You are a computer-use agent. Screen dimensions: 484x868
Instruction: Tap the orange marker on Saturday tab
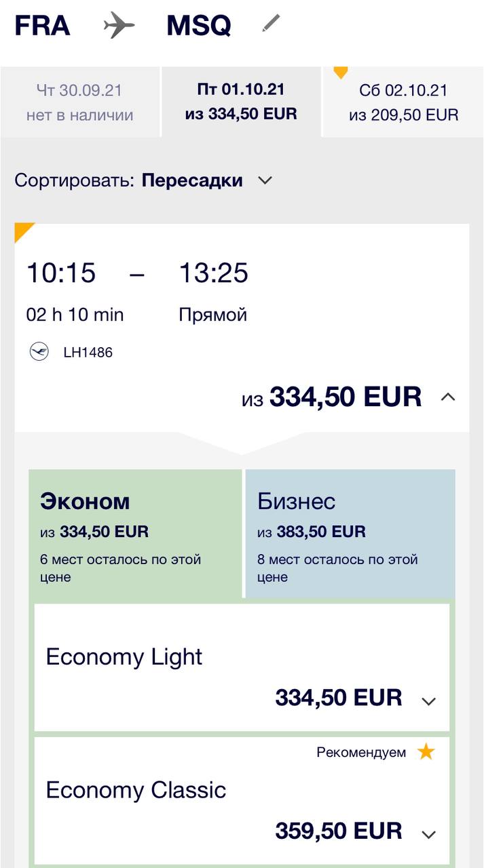coord(341,71)
